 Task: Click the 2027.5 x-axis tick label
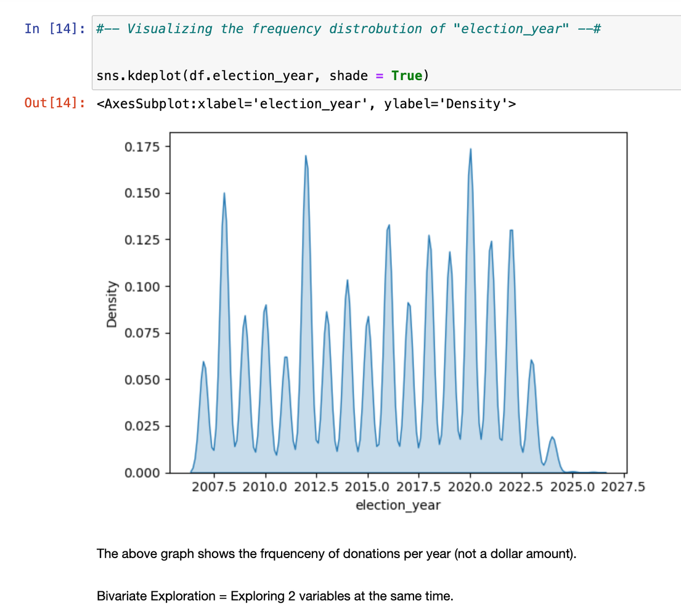[x=624, y=487]
